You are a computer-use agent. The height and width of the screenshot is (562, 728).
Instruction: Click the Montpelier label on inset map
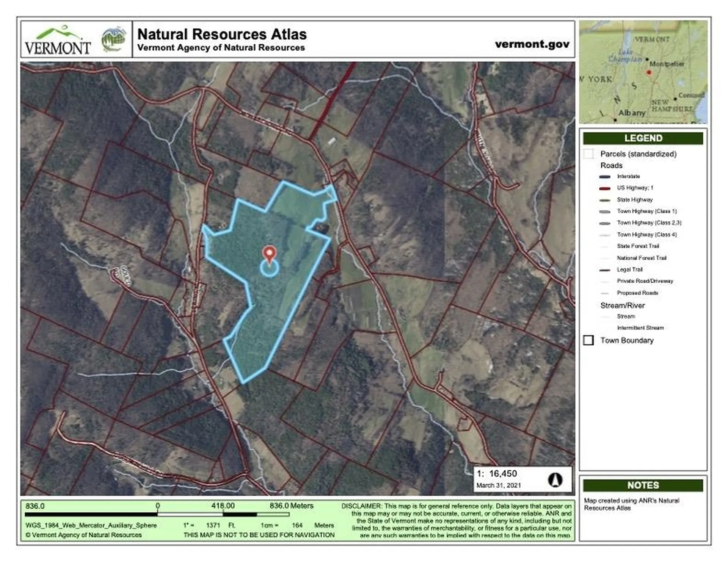667,64
